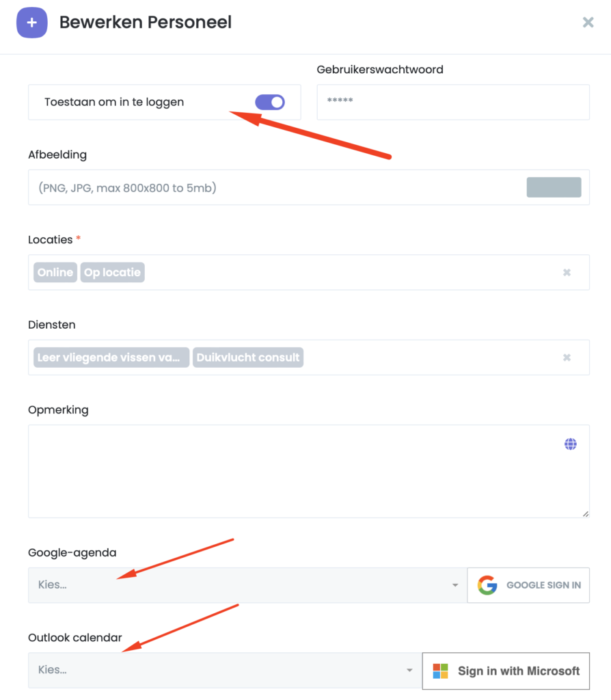The height and width of the screenshot is (700, 611).
Task: Click the Opmerking textarea resize handle
Action: click(x=585, y=513)
